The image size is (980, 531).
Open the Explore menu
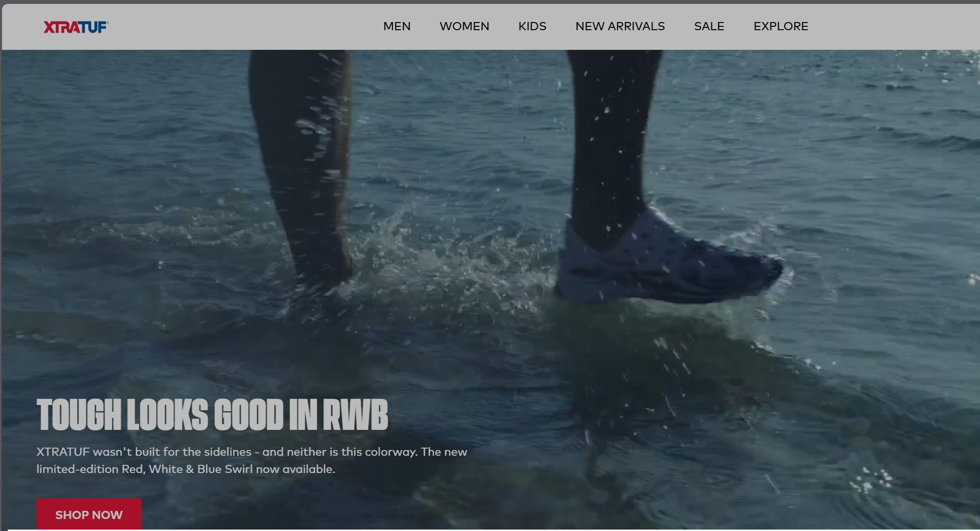point(781,26)
